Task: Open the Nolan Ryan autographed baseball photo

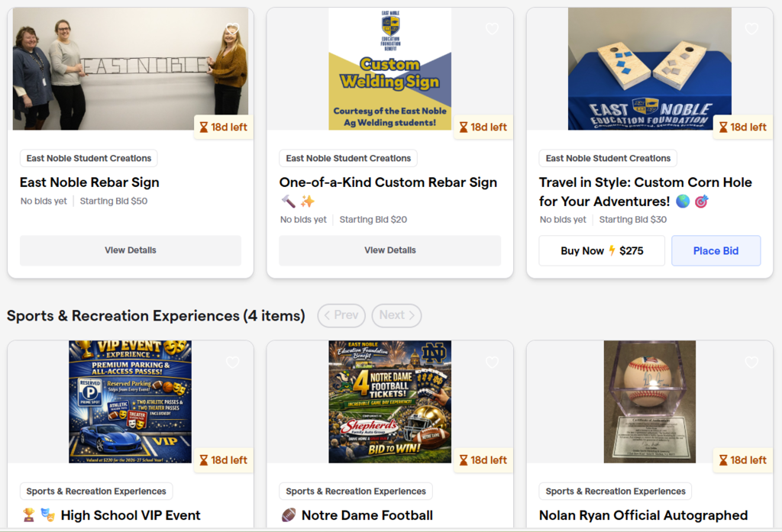Action: pyautogui.click(x=650, y=401)
